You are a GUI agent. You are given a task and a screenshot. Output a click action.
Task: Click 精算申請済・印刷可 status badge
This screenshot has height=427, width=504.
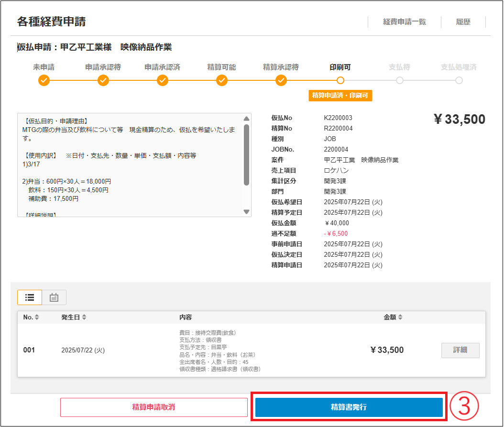pyautogui.click(x=340, y=96)
